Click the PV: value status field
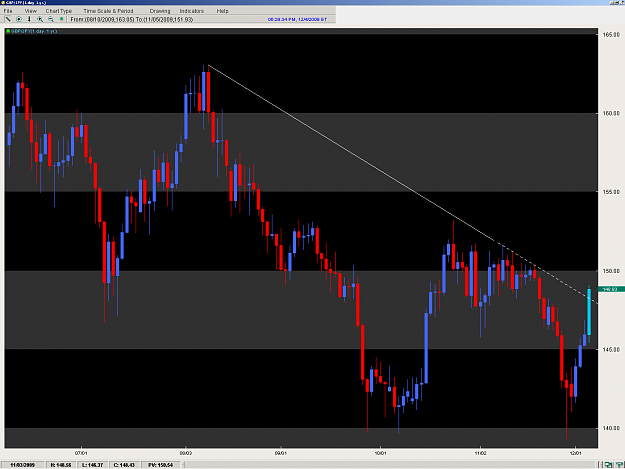This screenshot has width=625, height=469. click(x=160, y=465)
